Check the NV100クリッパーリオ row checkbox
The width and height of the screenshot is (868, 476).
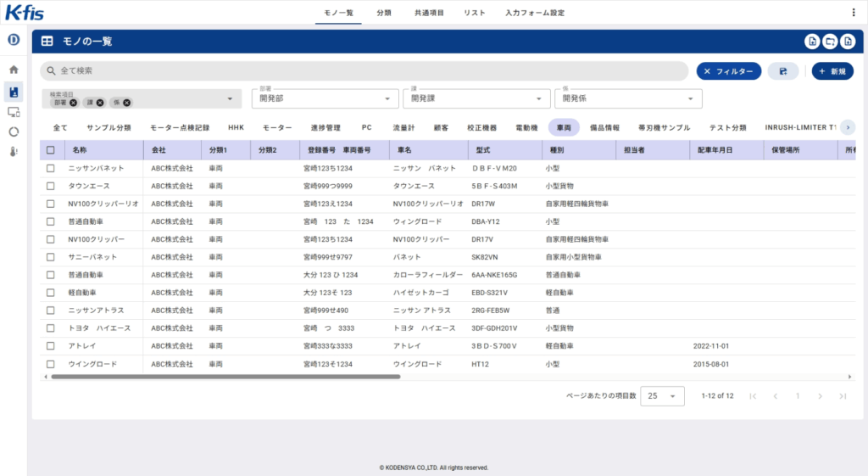(x=51, y=204)
